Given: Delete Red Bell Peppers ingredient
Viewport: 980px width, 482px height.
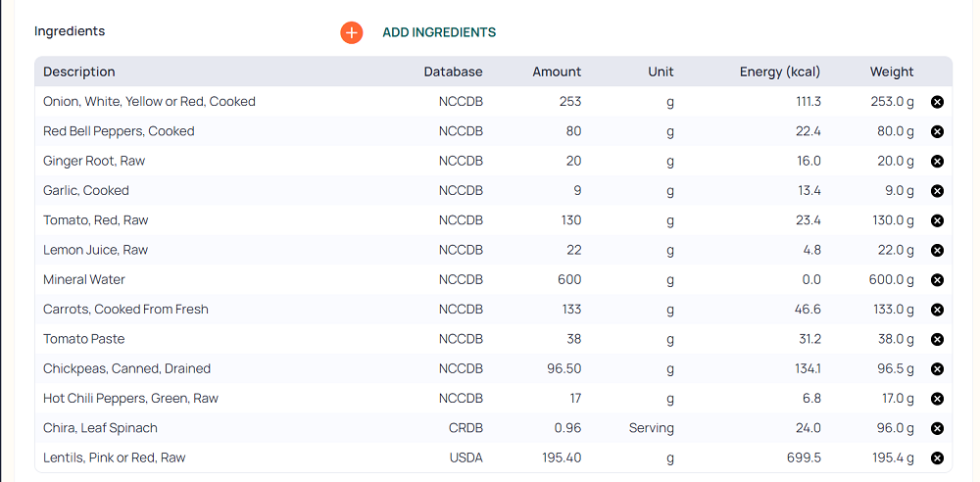Looking at the screenshot, I should (937, 131).
